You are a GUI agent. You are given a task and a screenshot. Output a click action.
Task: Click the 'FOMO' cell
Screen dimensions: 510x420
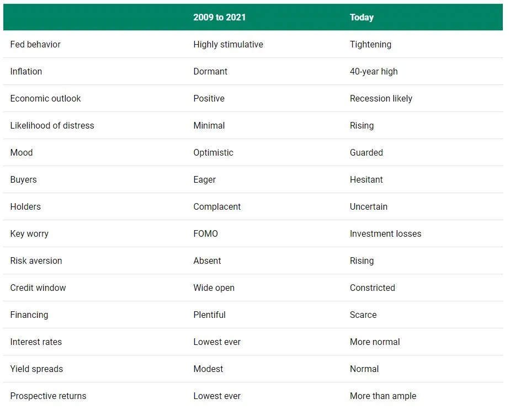pos(205,233)
